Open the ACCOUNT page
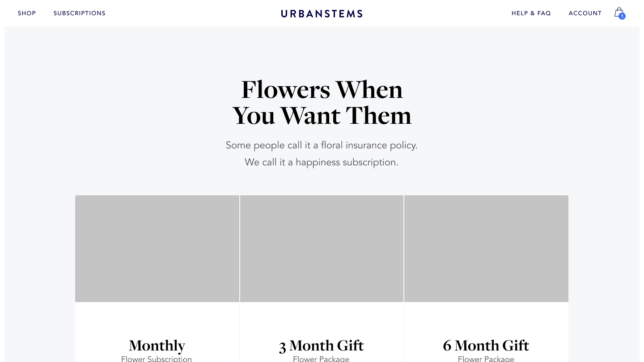 coord(585,13)
